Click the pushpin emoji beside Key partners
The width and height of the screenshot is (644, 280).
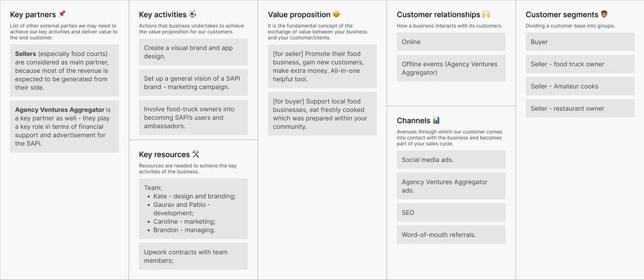click(x=62, y=14)
